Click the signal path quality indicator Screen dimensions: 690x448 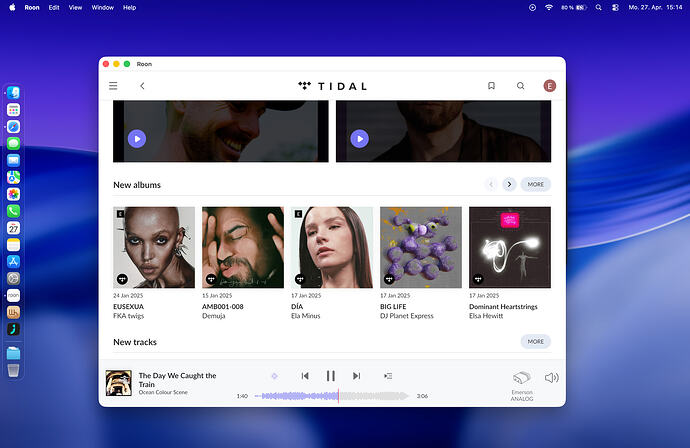tap(274, 376)
